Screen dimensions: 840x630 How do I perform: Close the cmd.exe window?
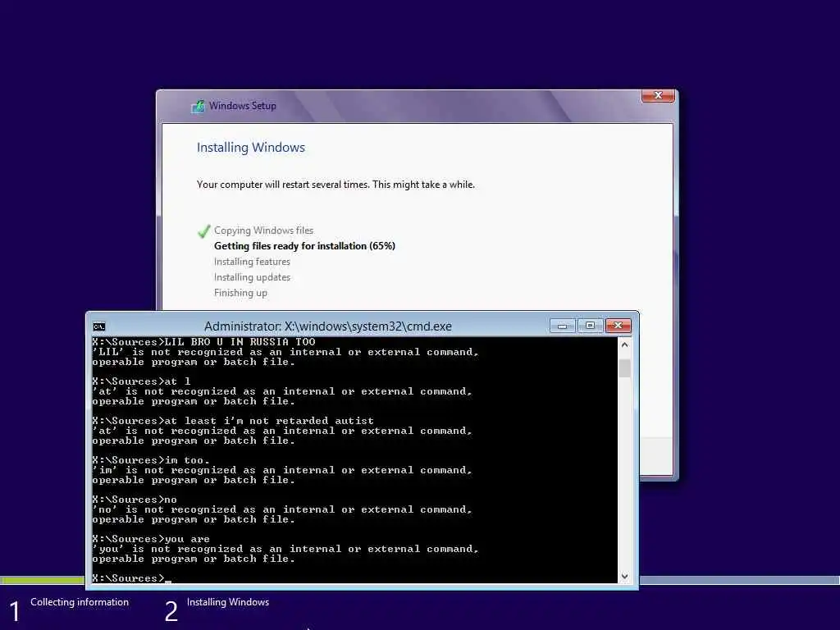coord(619,326)
